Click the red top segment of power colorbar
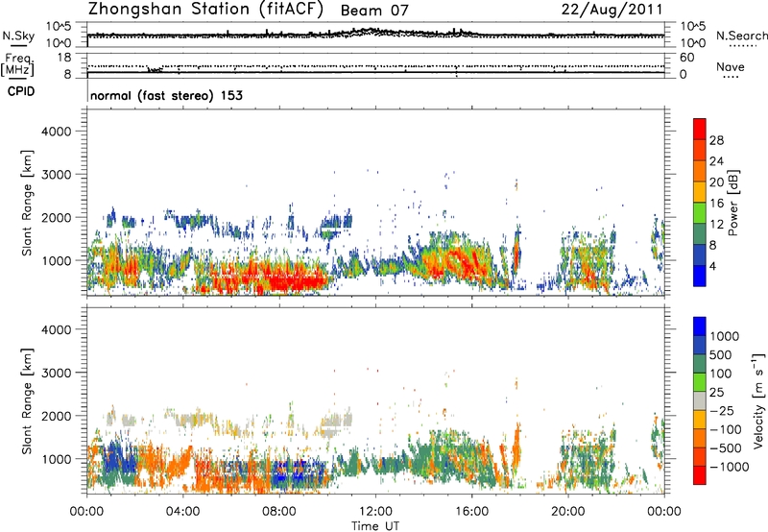The image size is (768, 532). click(700, 130)
